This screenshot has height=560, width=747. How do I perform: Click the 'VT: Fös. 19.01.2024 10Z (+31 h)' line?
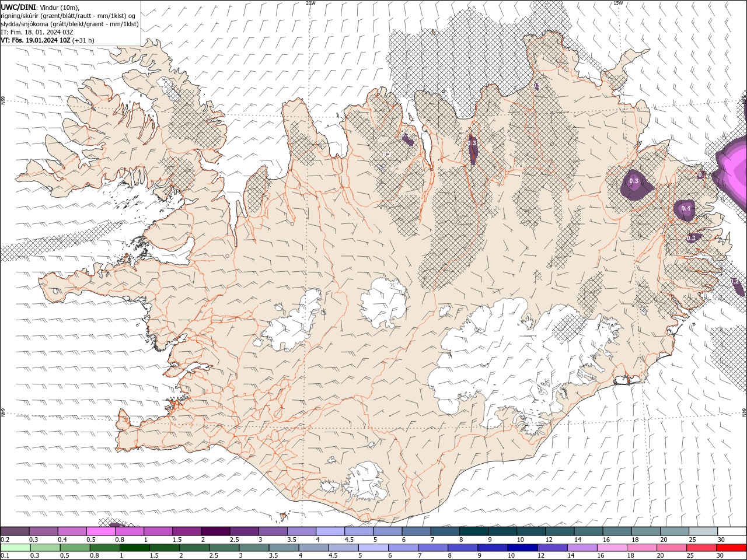[47, 40]
